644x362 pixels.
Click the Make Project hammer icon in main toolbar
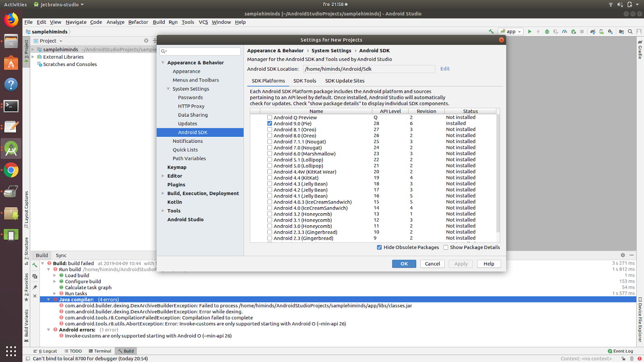coord(491,31)
